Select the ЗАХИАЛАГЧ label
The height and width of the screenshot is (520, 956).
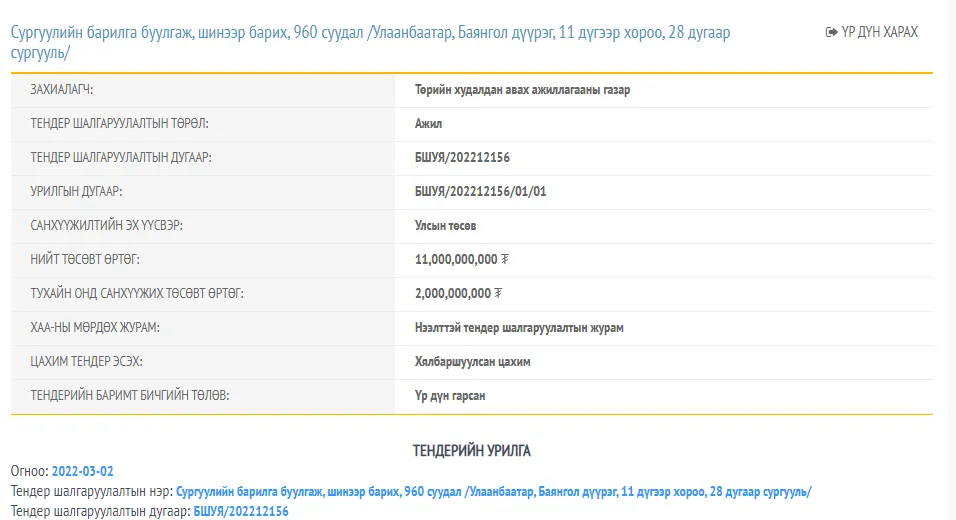[x=62, y=90]
